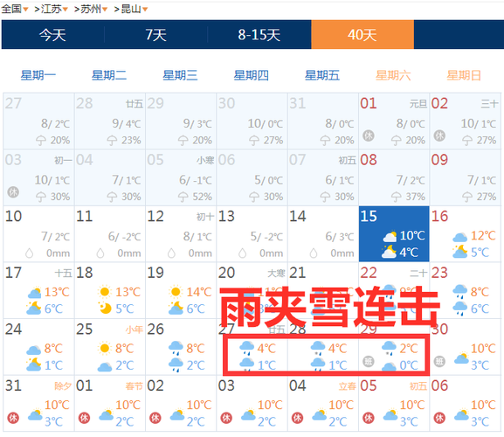The height and width of the screenshot is (437, 504).
Task: Click the 除夕 festival label
Action: [63, 385]
